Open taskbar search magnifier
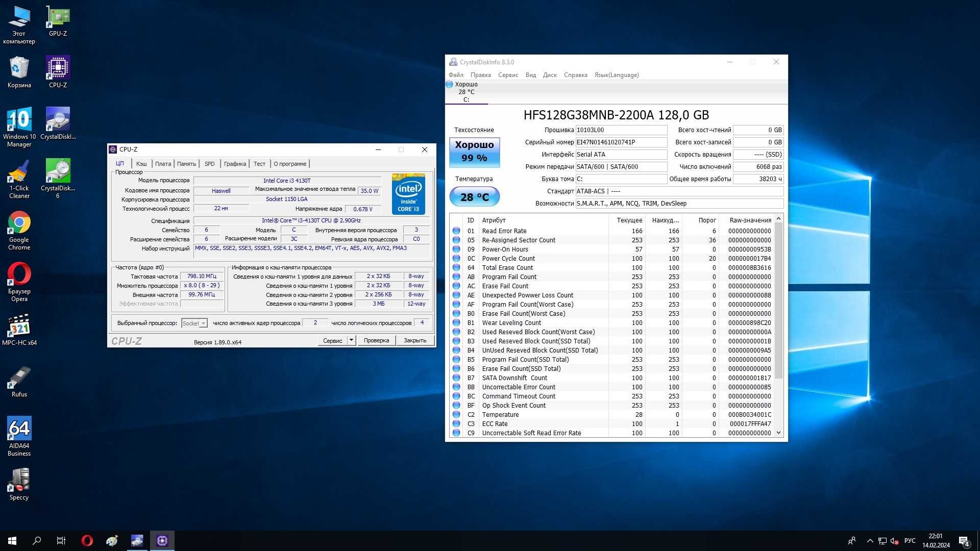 37,541
